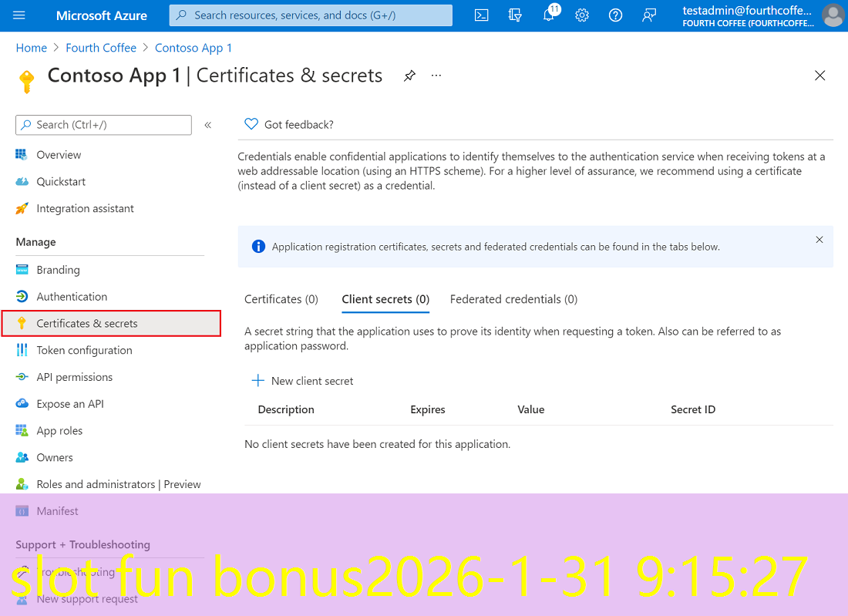Open API permissions in the sidebar
This screenshot has height=616, width=848.
(x=74, y=377)
